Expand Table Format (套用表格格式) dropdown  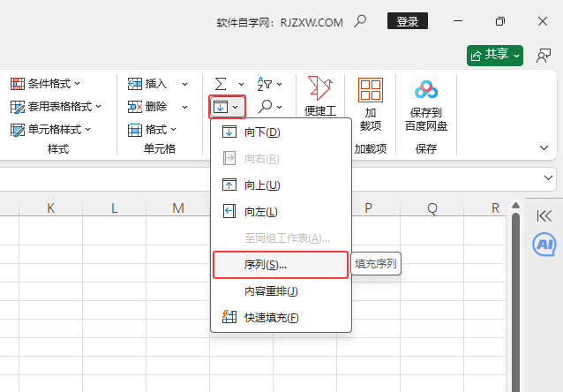click(x=56, y=107)
